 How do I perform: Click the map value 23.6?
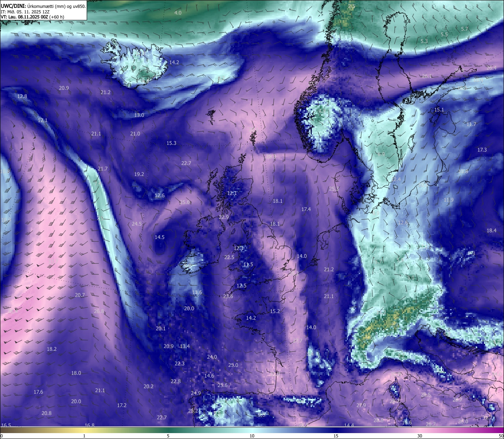[x=228, y=296]
